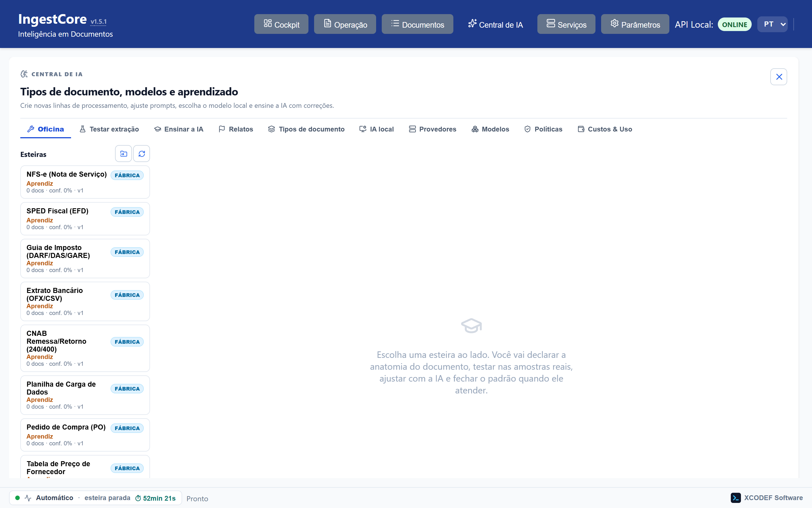The image size is (812, 508).
Task: Click the Pronto status text
Action: [x=197, y=499]
